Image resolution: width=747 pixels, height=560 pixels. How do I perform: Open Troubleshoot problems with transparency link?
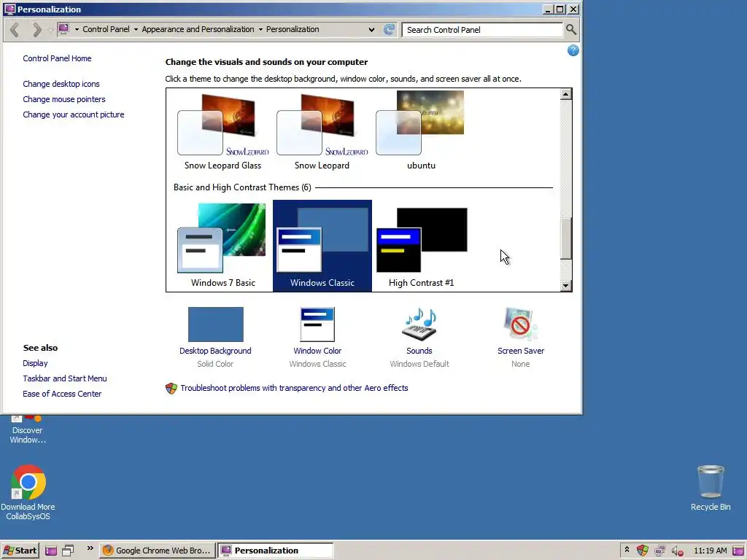click(x=294, y=388)
